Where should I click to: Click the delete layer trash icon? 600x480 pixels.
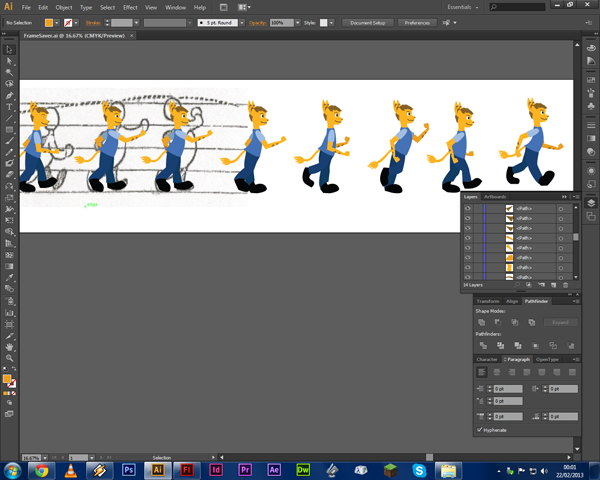point(565,285)
